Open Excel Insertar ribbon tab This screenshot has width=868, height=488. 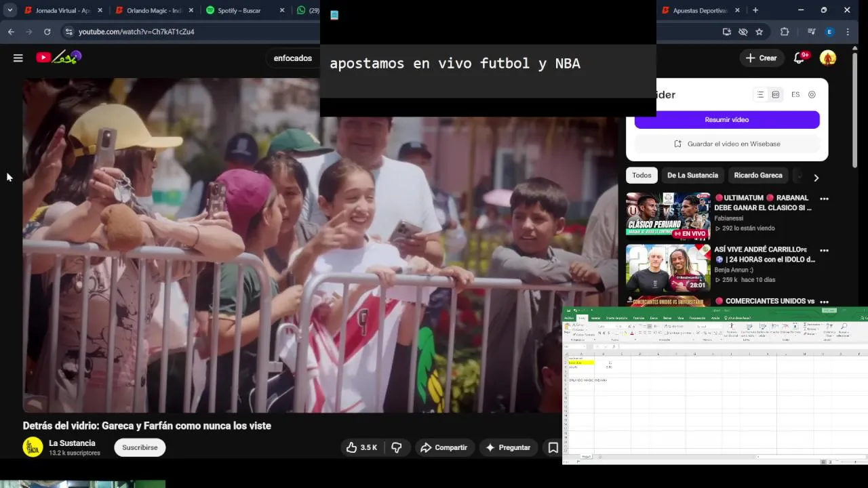pos(595,318)
